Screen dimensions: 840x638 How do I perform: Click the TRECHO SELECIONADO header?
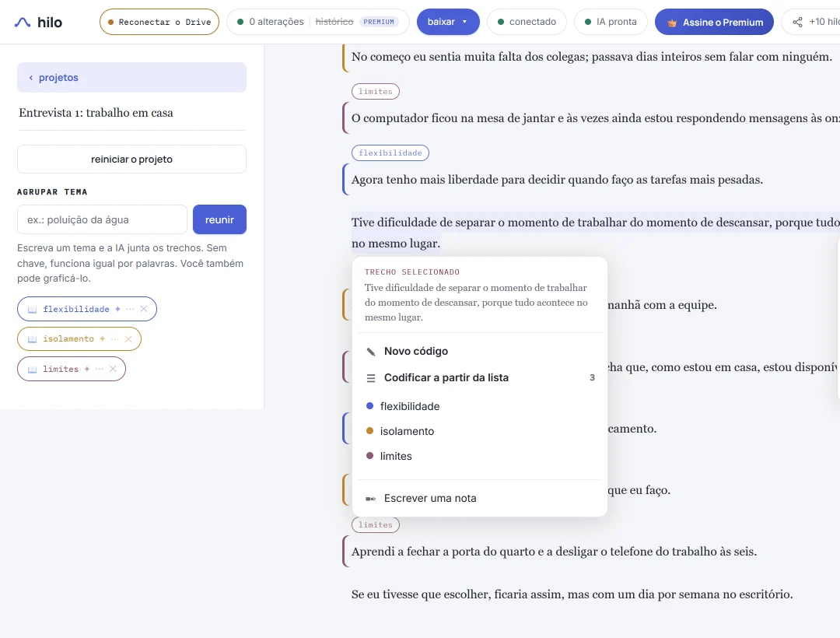[x=412, y=272]
